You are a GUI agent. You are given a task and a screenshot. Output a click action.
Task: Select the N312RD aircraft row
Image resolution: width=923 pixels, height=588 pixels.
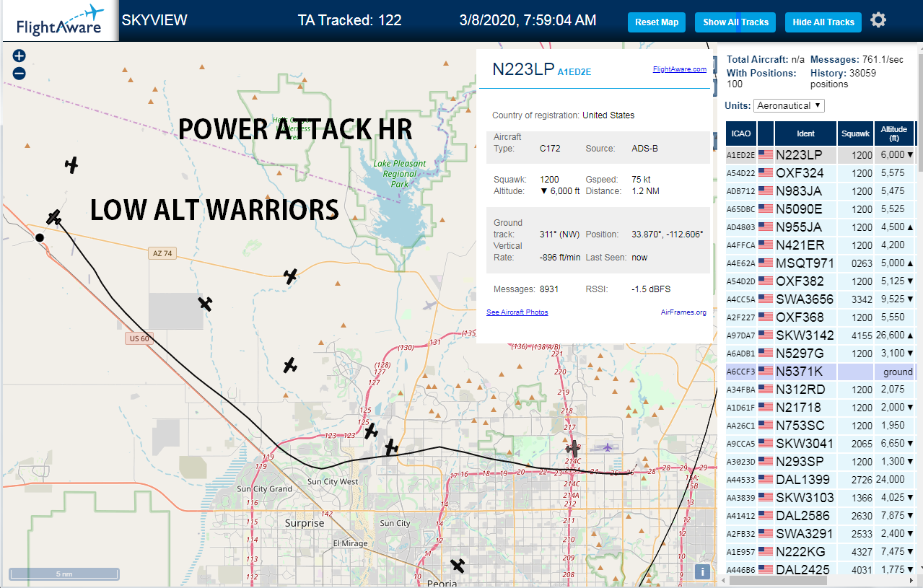(821, 390)
